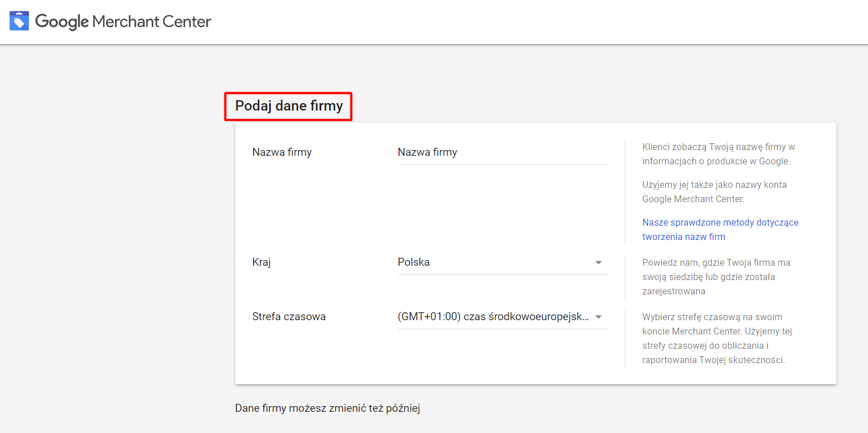Screen dimensions: 868x433
Task: Click the Dane firmy możesz zmienić note
Action: (328, 408)
